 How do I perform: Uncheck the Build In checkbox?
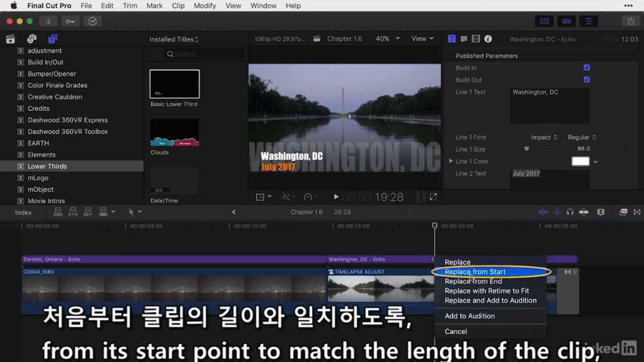point(587,67)
